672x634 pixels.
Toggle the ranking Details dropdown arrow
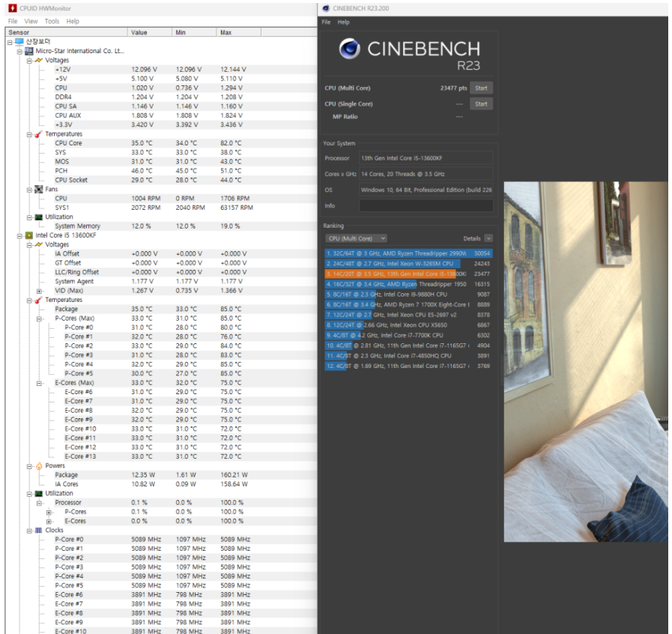(x=488, y=238)
